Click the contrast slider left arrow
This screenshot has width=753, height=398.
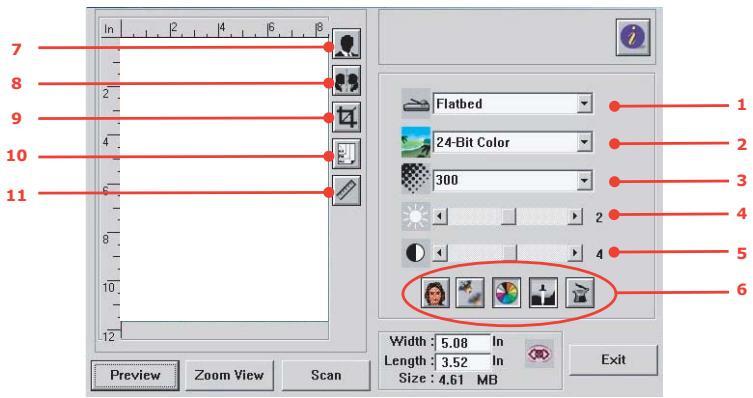[439, 253]
